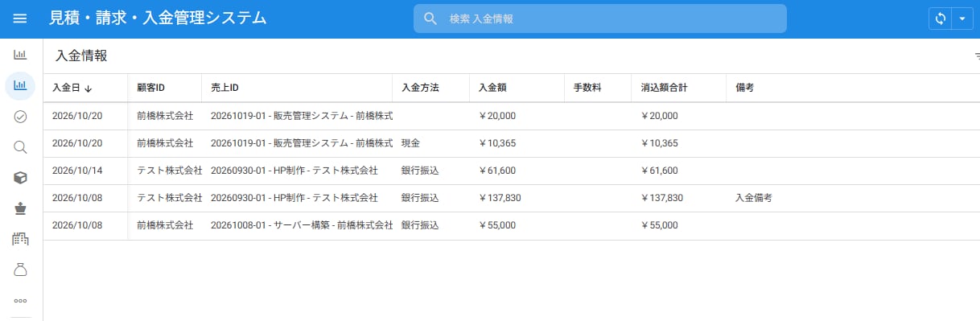This screenshot has width=980, height=321.
Task: Click the sync refresh icon
Action: 940,19
